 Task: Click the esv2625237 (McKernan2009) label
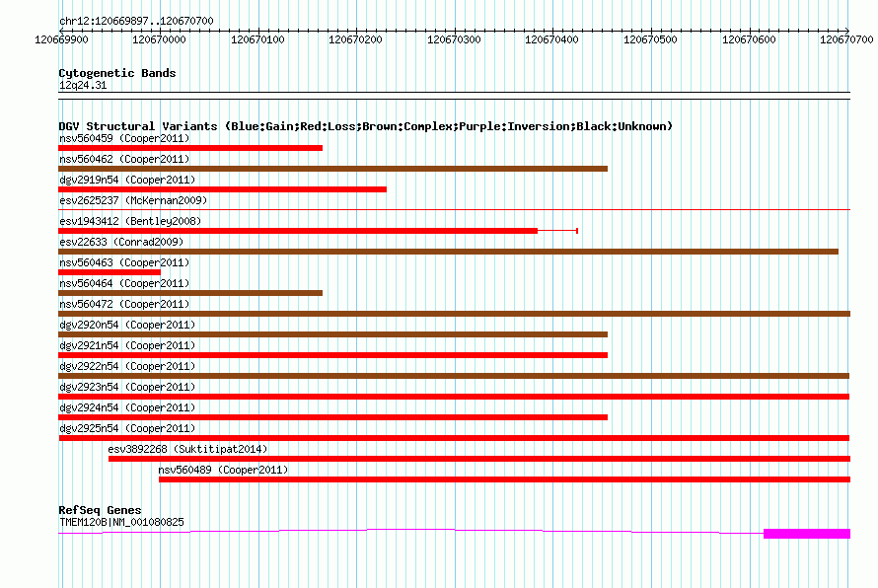133,200
